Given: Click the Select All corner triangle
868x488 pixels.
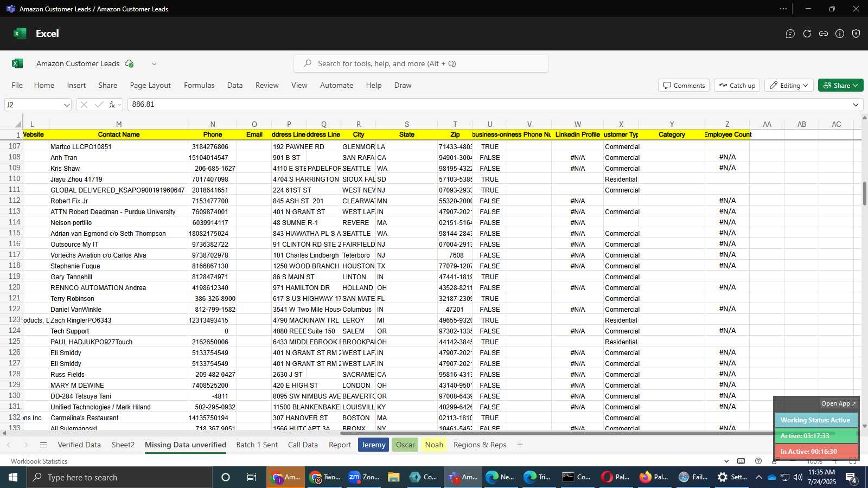Looking at the screenshot, I should pos(18,124).
